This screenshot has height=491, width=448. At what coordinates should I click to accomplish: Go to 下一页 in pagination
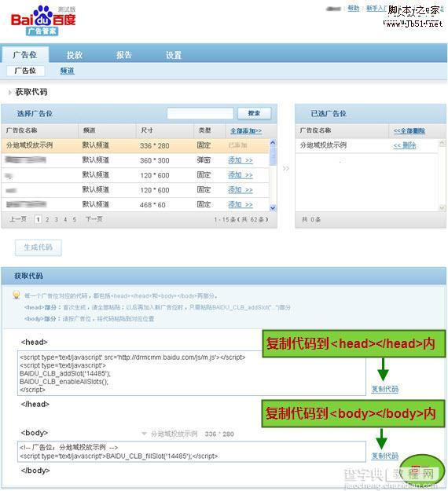(94, 219)
